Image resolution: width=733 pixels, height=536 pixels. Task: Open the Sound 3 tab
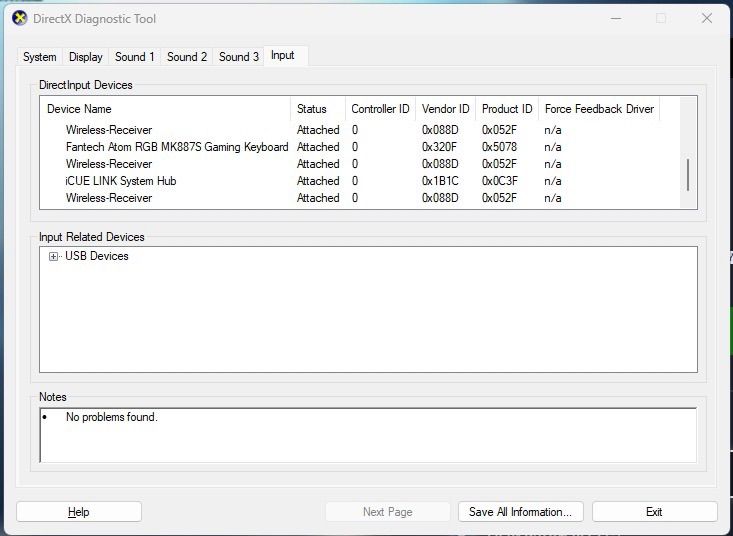(239, 57)
